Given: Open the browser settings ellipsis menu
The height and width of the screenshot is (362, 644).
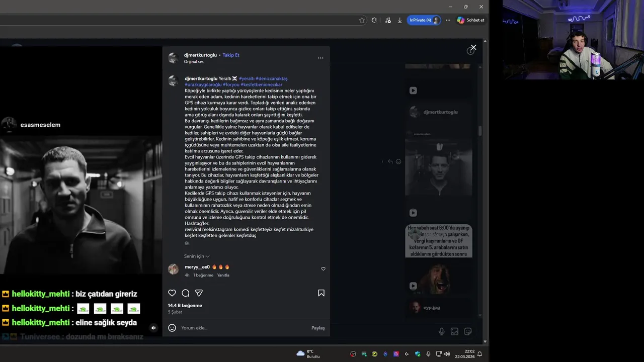Looking at the screenshot, I should 448,20.
